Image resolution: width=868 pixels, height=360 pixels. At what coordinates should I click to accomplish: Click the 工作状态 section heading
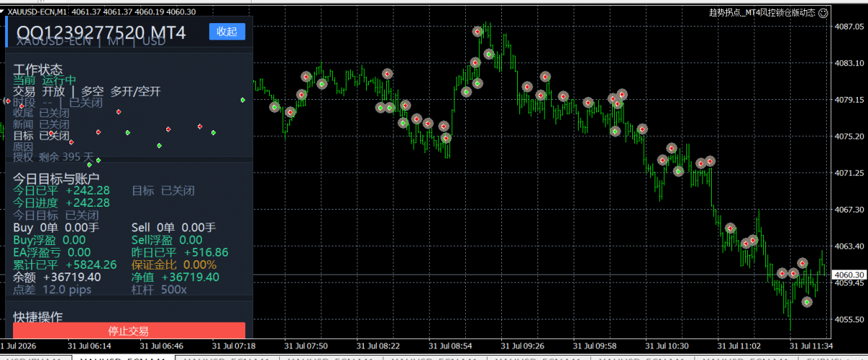pos(38,69)
